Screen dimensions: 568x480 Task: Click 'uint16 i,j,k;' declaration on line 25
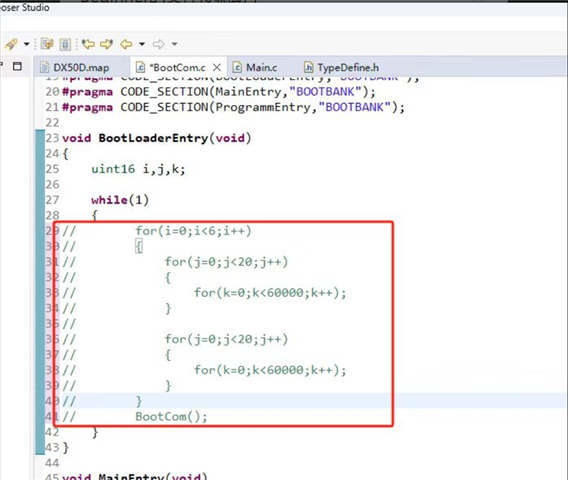pyautogui.click(x=138, y=169)
